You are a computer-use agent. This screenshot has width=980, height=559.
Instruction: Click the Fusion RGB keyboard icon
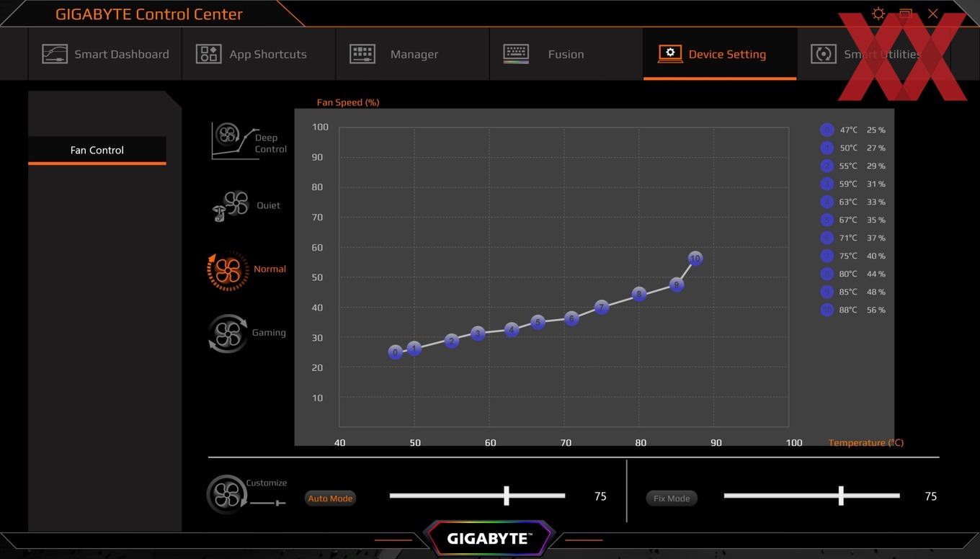point(516,54)
